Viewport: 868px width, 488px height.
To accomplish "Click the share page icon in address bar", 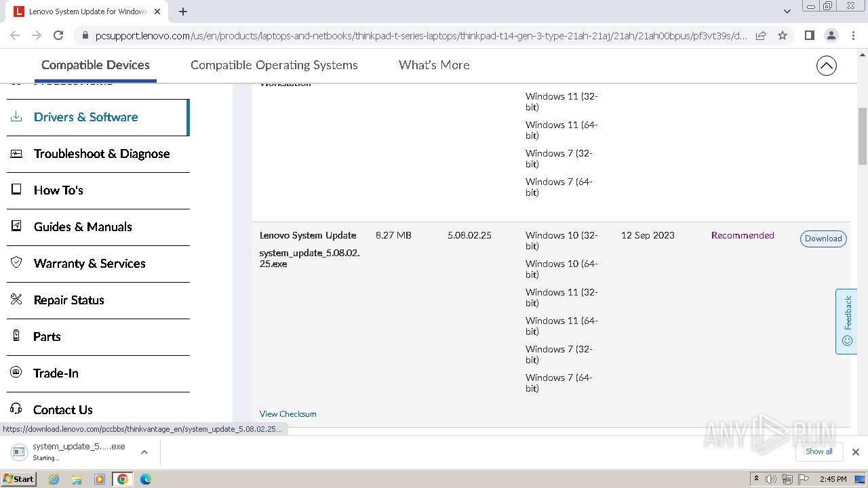I will coord(761,35).
